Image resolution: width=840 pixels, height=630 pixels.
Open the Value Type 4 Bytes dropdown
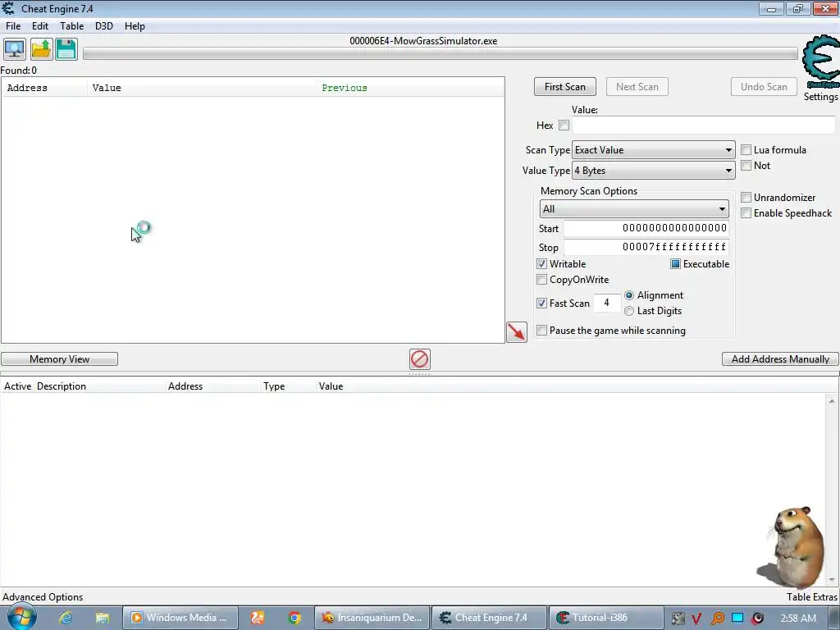653,171
